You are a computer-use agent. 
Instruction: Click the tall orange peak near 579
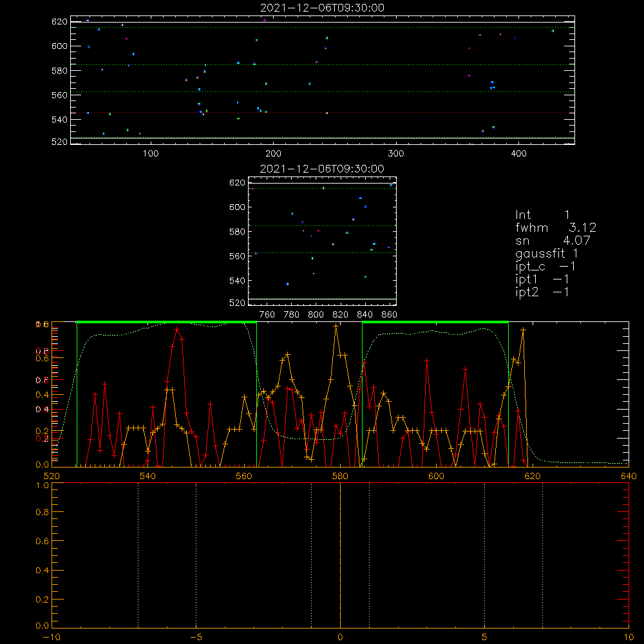click(x=336, y=326)
